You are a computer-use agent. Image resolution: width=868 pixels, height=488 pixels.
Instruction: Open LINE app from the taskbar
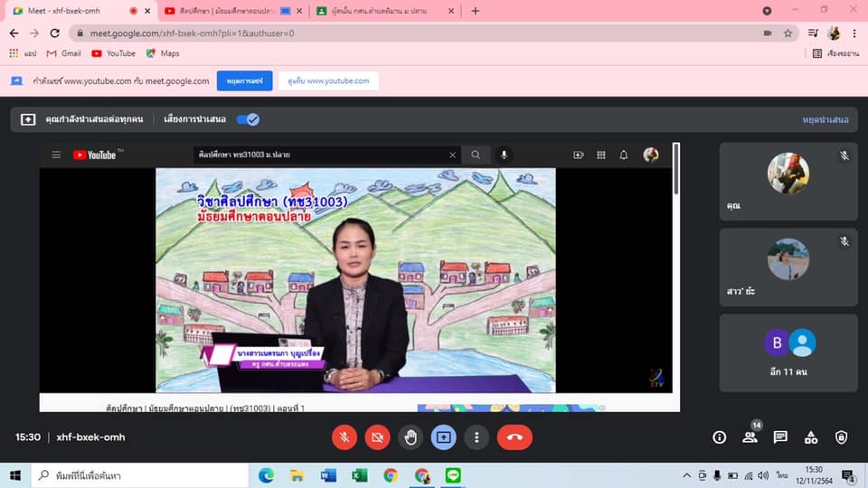(454, 475)
